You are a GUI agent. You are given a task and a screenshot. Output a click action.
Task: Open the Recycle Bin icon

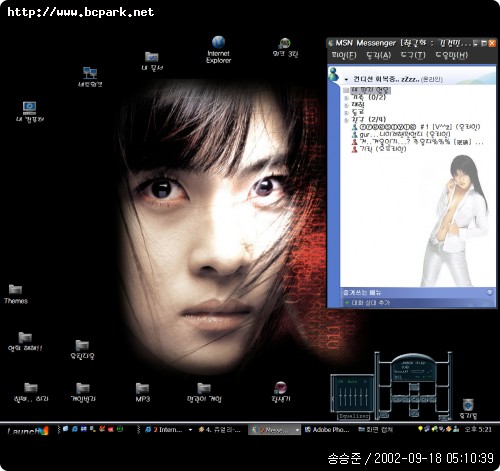click(x=468, y=408)
